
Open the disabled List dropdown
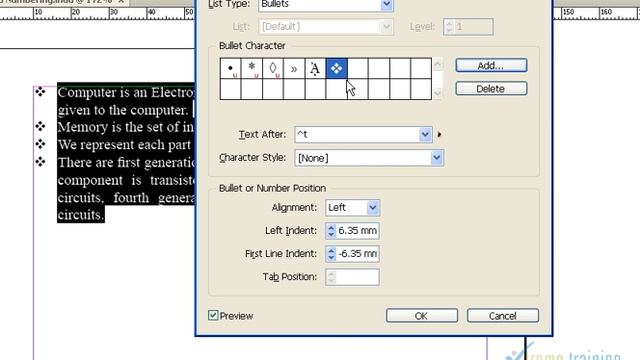[386, 27]
